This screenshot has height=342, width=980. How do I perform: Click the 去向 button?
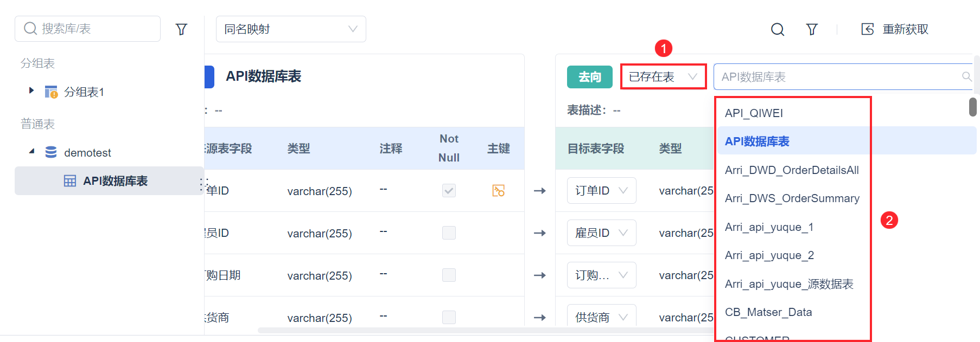pyautogui.click(x=589, y=77)
